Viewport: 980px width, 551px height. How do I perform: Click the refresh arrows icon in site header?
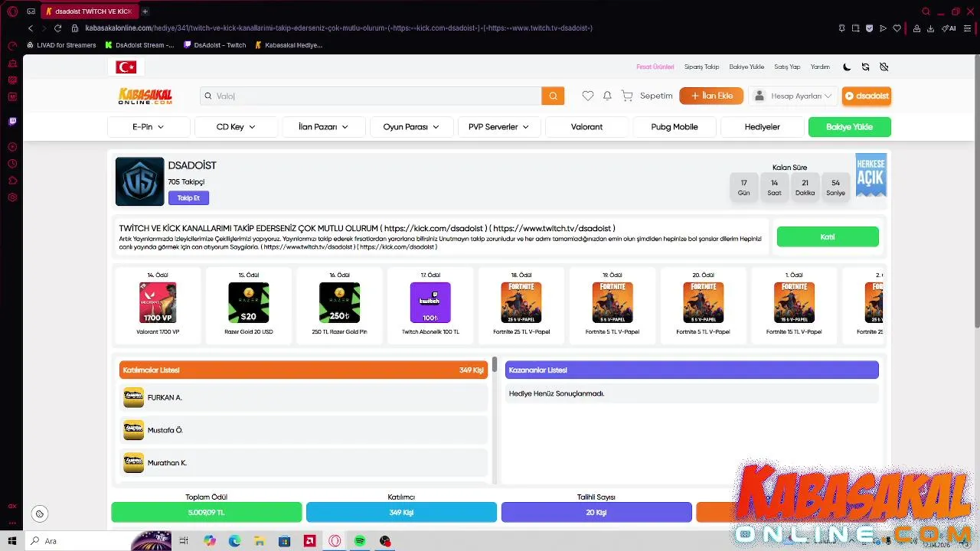[865, 67]
